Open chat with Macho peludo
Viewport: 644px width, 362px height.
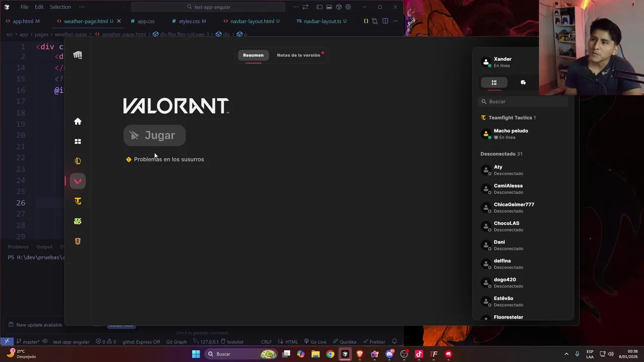coord(523,134)
